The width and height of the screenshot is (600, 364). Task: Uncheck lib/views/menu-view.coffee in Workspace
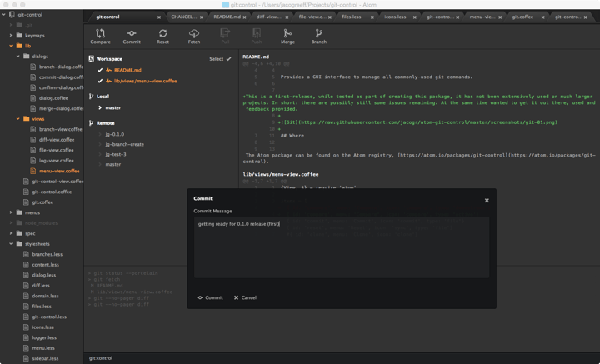point(100,81)
